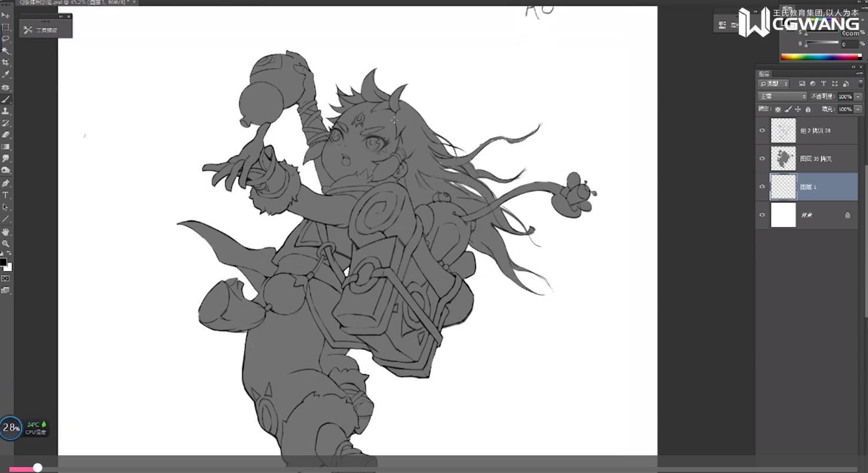Image resolution: width=868 pixels, height=473 pixels.
Task: Change the screen mode
Action: pos(5,290)
